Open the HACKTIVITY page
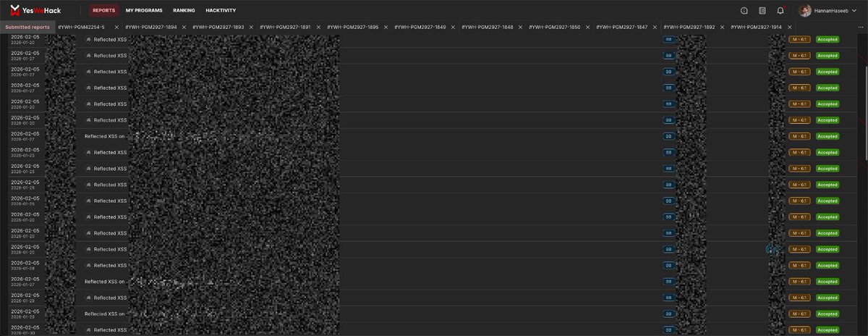 point(221,11)
